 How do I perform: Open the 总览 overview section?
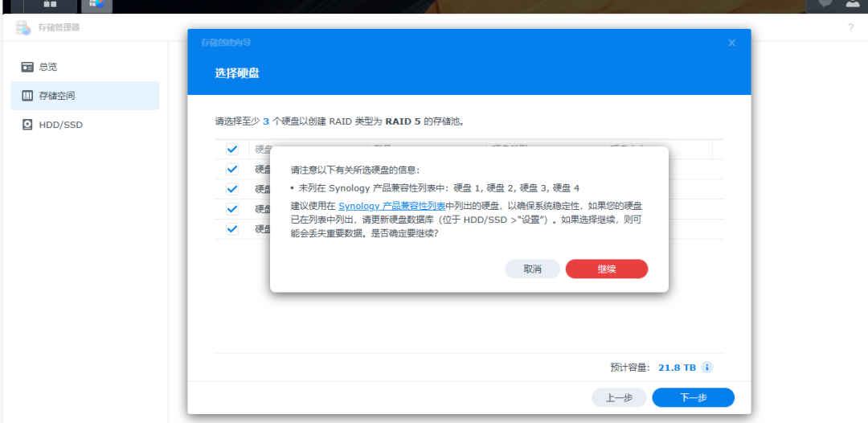[x=48, y=67]
